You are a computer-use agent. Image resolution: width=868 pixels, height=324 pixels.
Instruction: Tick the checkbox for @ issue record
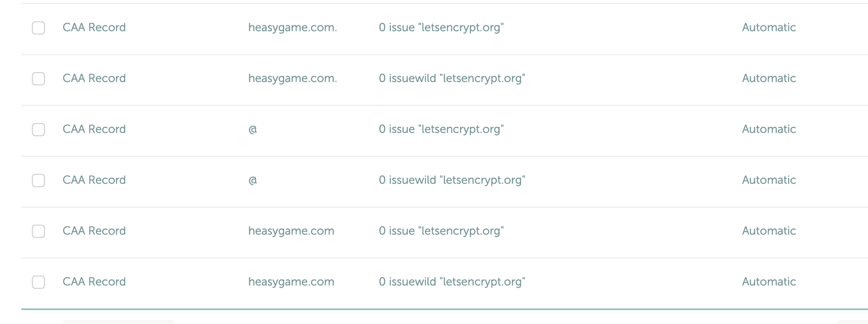38,129
